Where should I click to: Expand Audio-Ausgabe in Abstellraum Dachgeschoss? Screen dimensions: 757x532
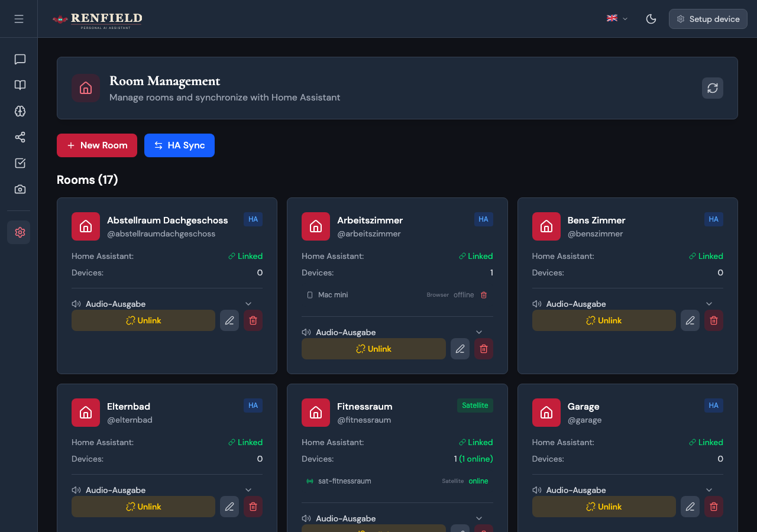(248, 304)
